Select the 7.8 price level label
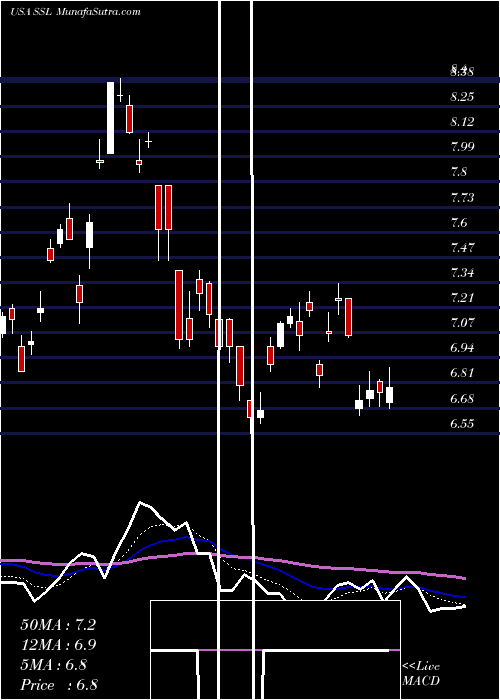This screenshot has width=500, height=700. 458,172
